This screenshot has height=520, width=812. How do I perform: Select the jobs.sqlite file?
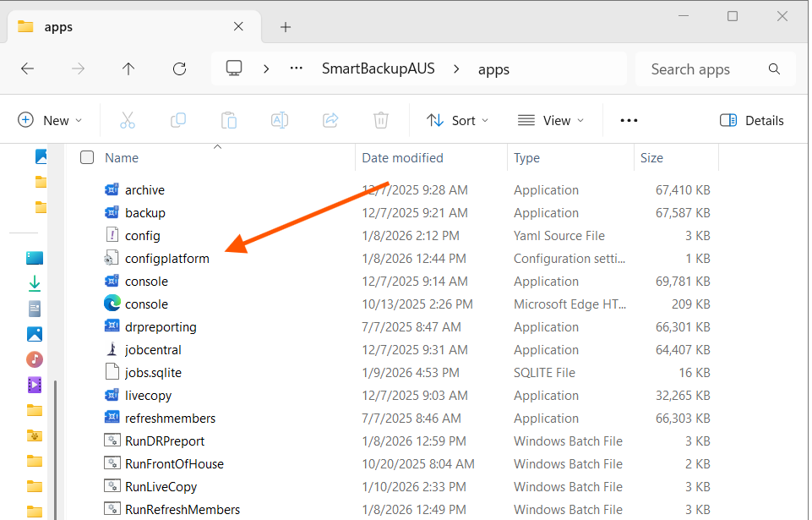[153, 372]
